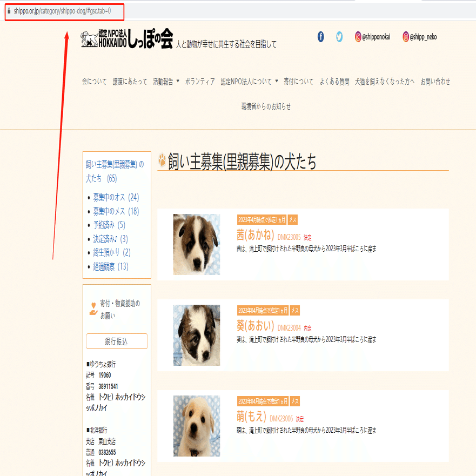Click description text starting 葵は、滝上町で
Image resolution: width=476 pixels, height=476 pixels.
[306, 340]
